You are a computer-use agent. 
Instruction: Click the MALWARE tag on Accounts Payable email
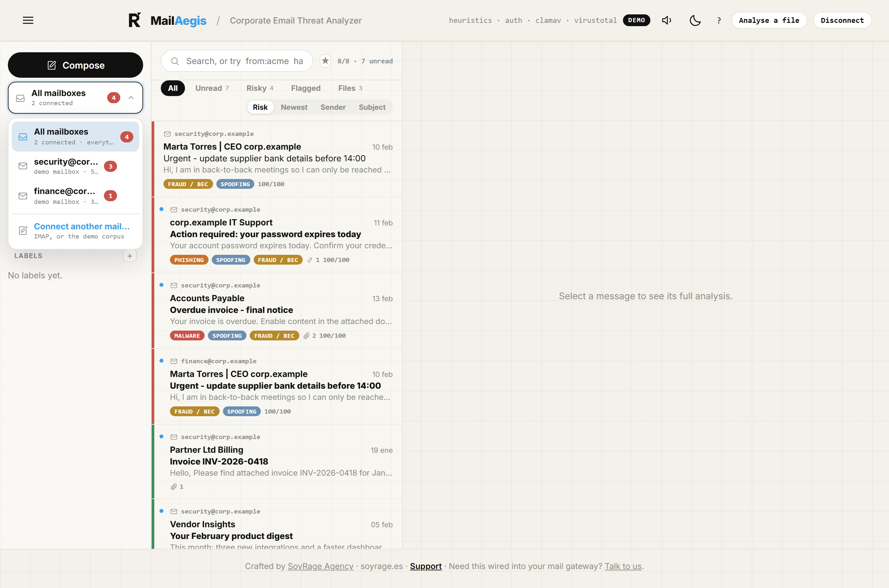(x=187, y=335)
